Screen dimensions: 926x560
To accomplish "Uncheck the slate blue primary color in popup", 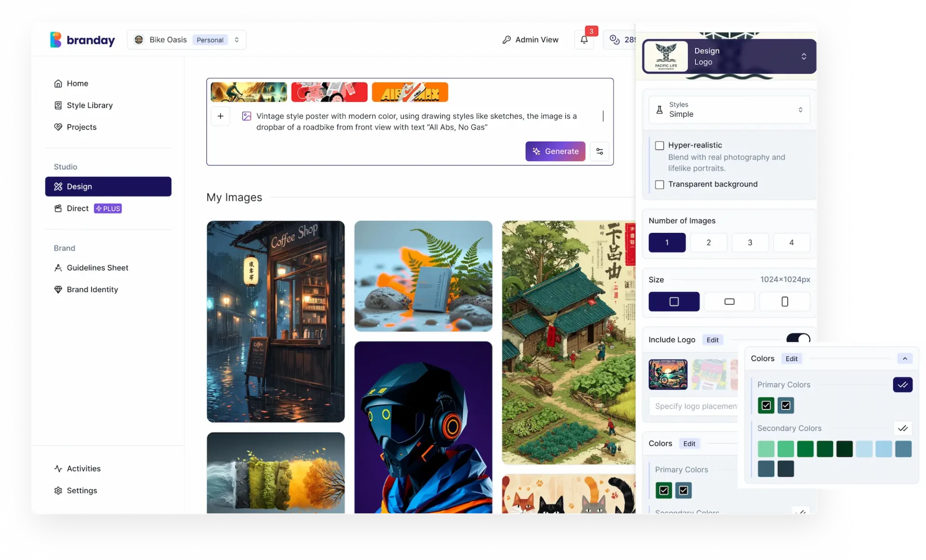I will [x=786, y=405].
